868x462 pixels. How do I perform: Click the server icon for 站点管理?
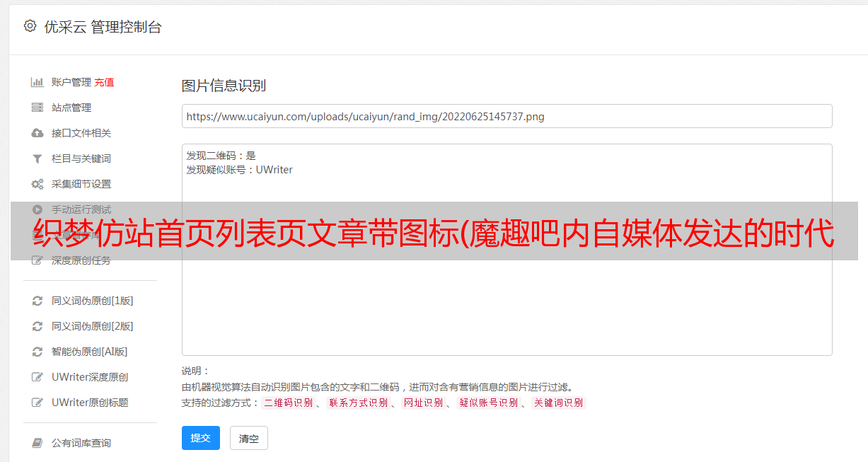[37, 108]
